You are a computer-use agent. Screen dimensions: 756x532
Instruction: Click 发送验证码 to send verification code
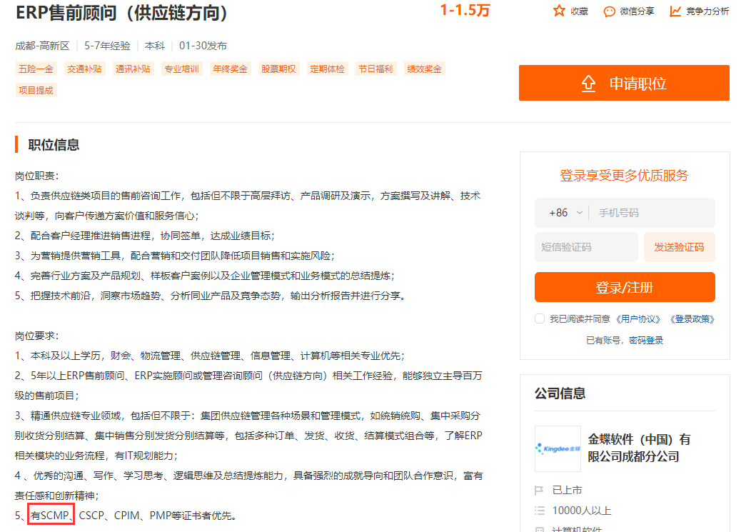679,247
